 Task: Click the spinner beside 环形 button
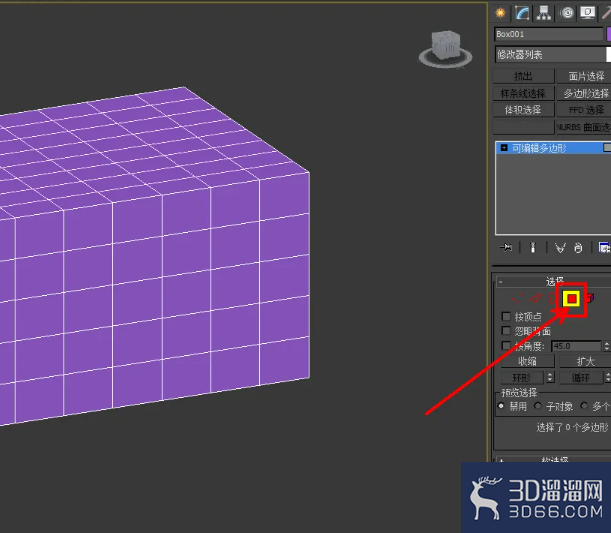(550, 377)
